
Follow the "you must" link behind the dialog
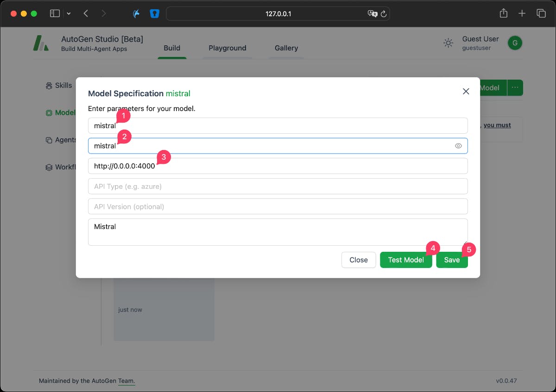(x=497, y=125)
